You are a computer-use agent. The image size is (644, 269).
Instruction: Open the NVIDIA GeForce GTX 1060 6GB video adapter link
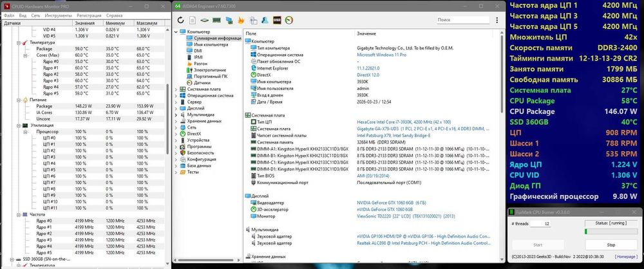392,203
